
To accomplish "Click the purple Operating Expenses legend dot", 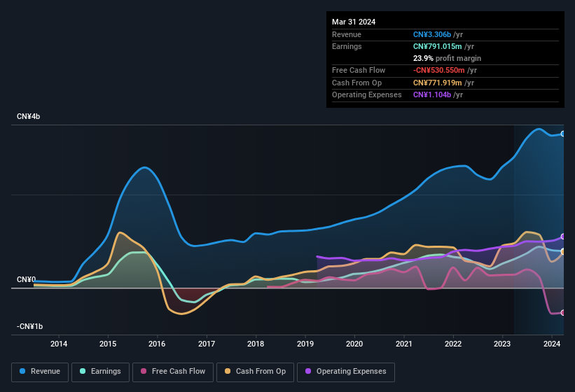I will coord(309,372).
